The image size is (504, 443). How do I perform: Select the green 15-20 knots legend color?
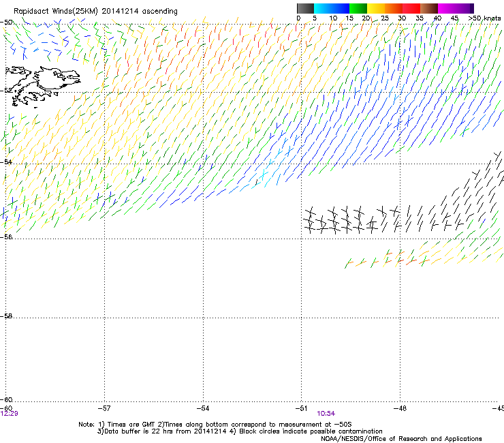click(358, 8)
